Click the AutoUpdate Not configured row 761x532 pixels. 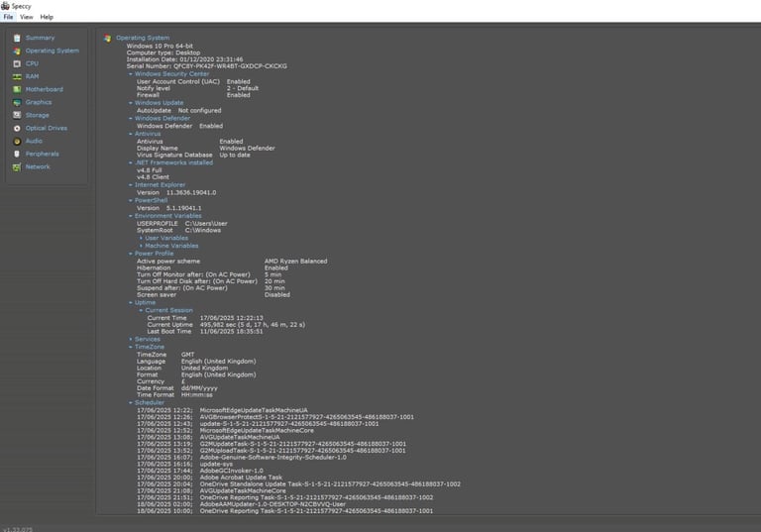pyautogui.click(x=179, y=111)
